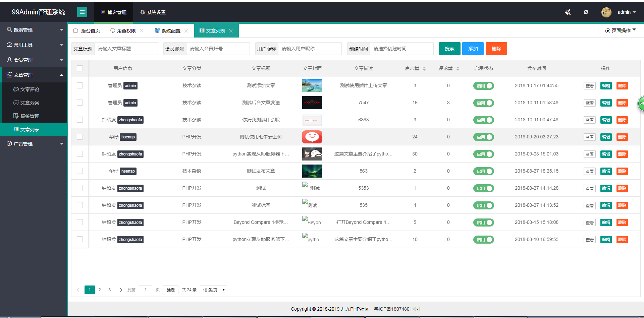Click the green 搜索 button
This screenshot has height=318, width=644.
point(449,49)
